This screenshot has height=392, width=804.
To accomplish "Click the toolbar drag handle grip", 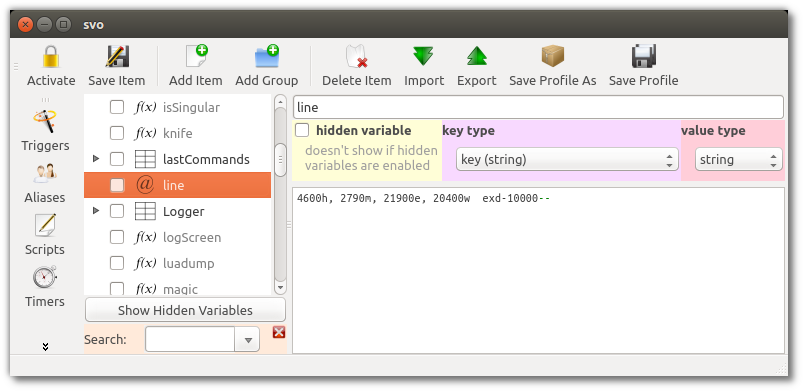I will pyautogui.click(x=16, y=67).
